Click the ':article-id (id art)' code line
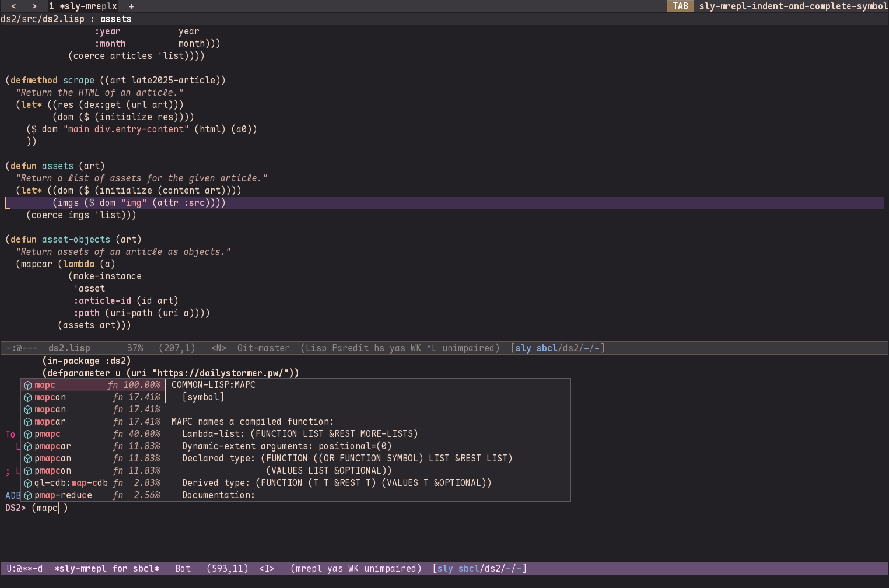 pyautogui.click(x=126, y=301)
